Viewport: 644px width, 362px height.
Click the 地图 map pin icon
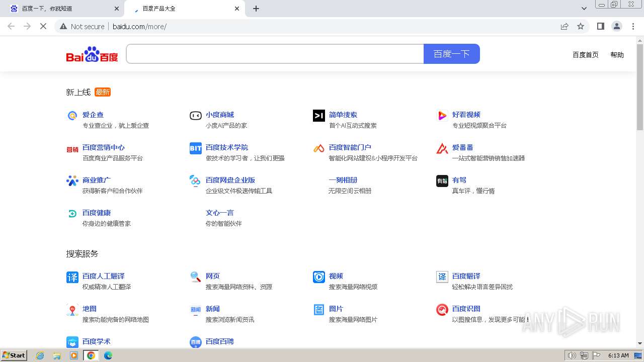72,310
